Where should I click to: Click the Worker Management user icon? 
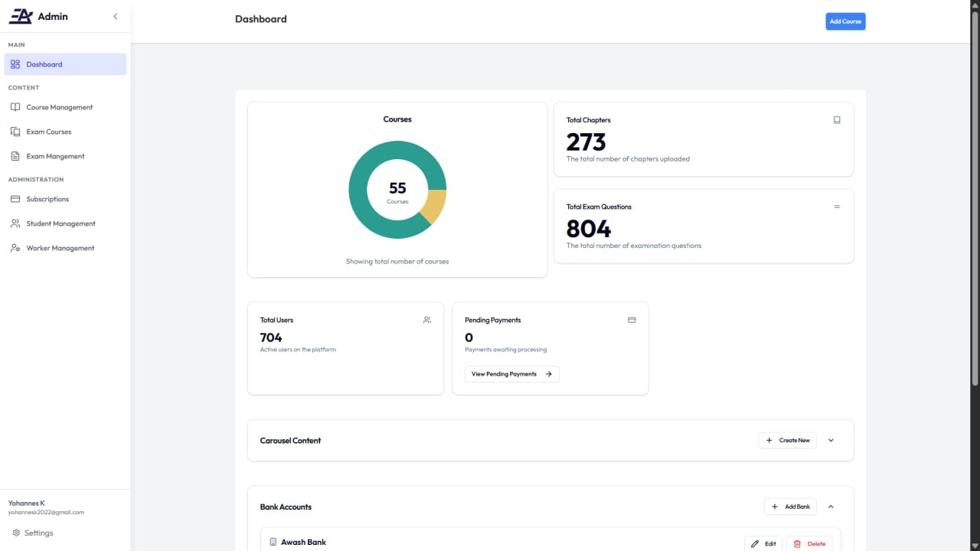click(x=15, y=248)
